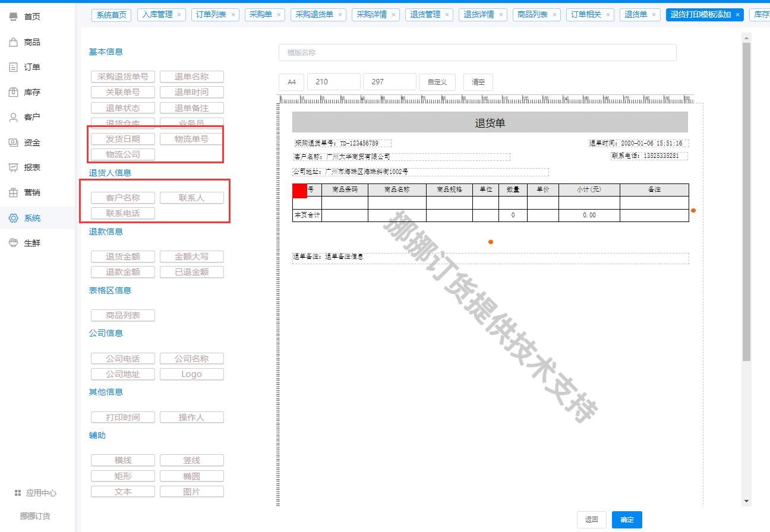Select the 报表 reports chart icon
This screenshot has width=770, height=532.
click(x=13, y=167)
